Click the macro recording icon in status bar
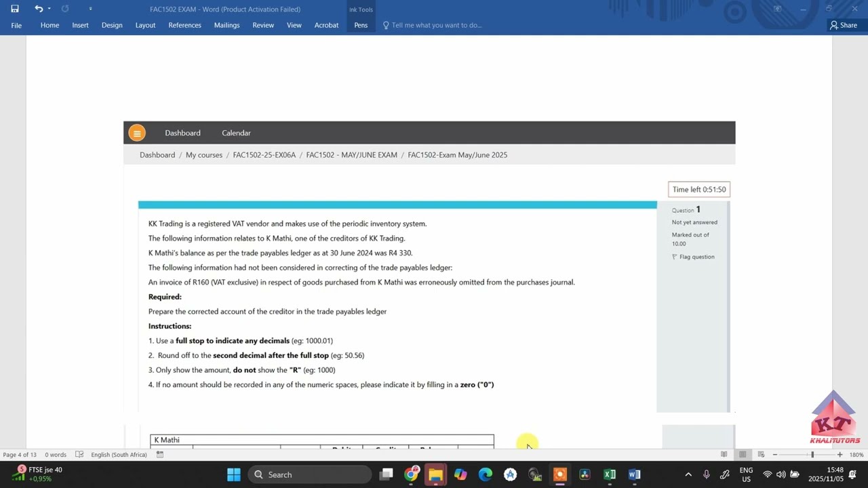The image size is (868, 488). click(x=160, y=455)
